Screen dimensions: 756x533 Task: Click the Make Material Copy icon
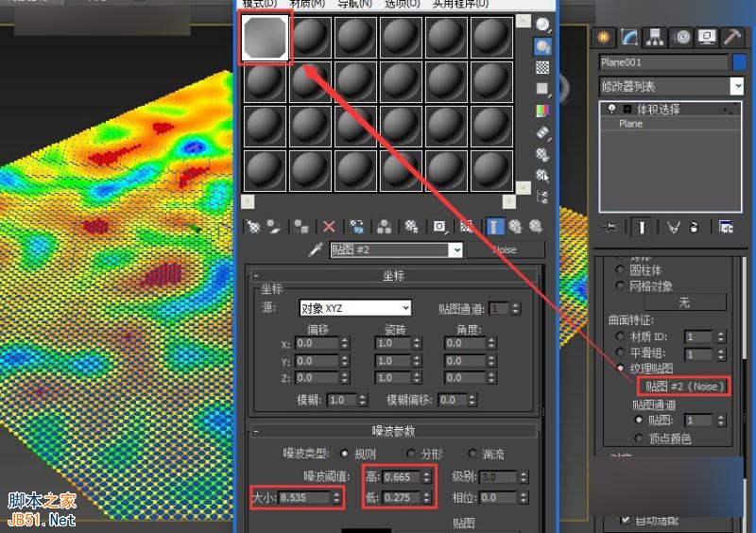pos(357,226)
